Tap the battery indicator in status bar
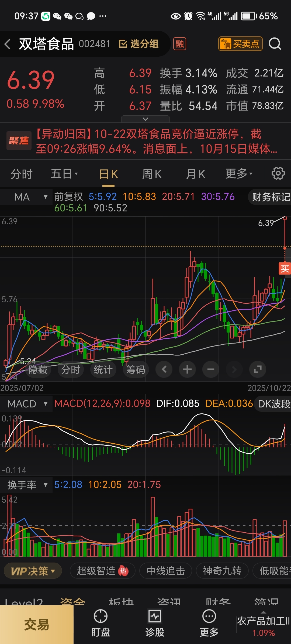 [x=249, y=16]
